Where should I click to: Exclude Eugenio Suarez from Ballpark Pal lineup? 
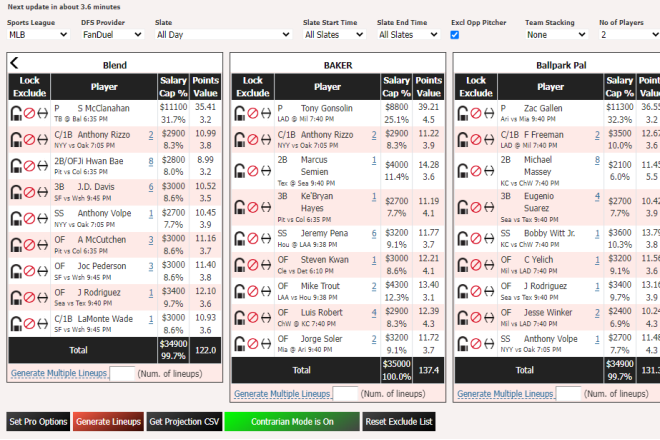coord(476,207)
